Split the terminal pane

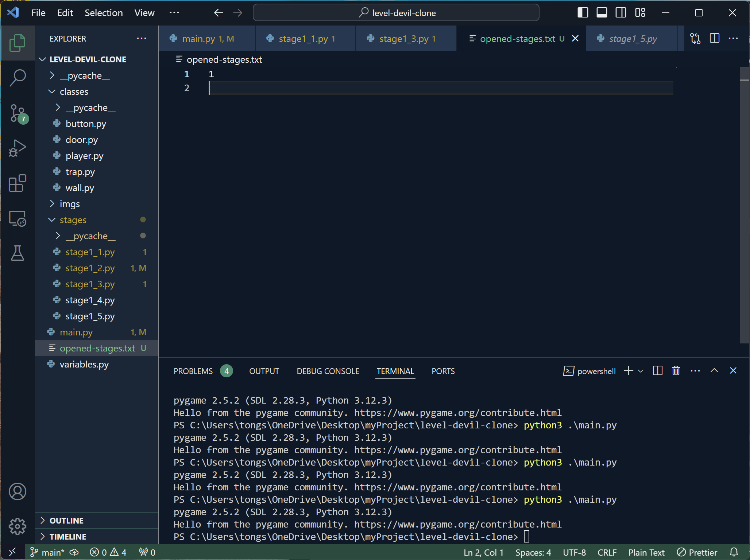(x=657, y=371)
